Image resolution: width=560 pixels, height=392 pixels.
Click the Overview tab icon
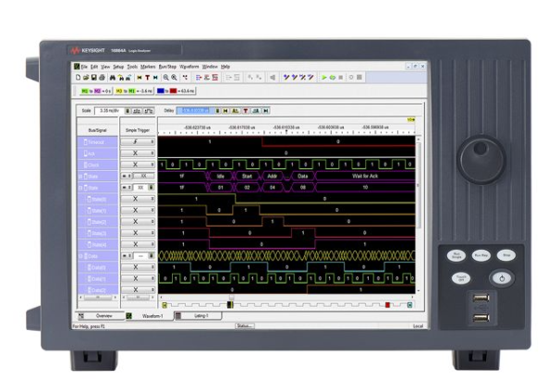(81, 316)
